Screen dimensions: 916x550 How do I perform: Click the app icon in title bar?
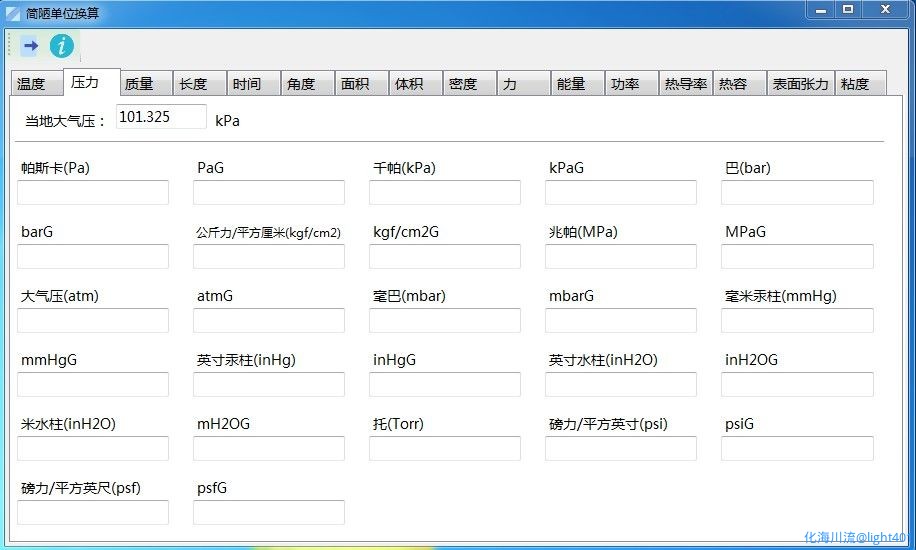(x=13, y=13)
